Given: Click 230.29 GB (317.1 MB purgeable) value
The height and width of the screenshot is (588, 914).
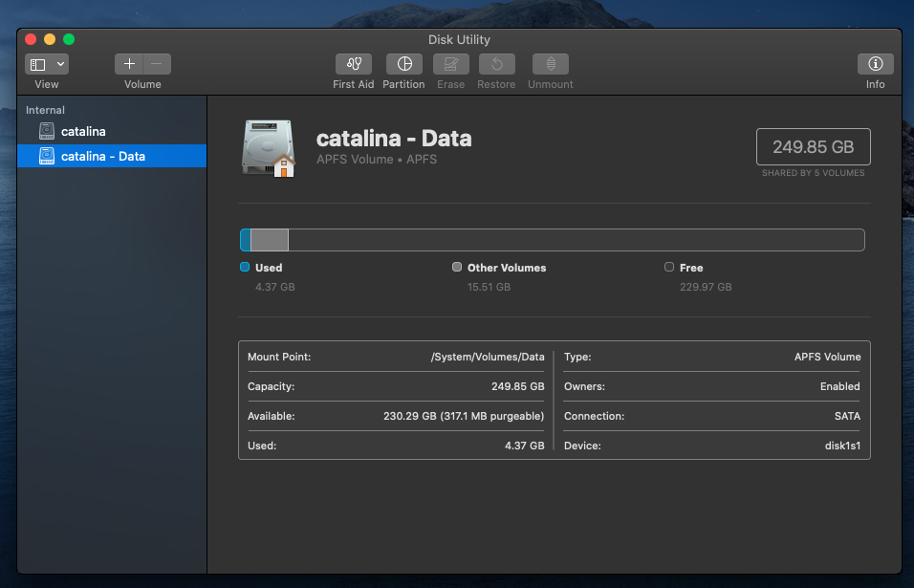Looking at the screenshot, I should pyautogui.click(x=464, y=416).
